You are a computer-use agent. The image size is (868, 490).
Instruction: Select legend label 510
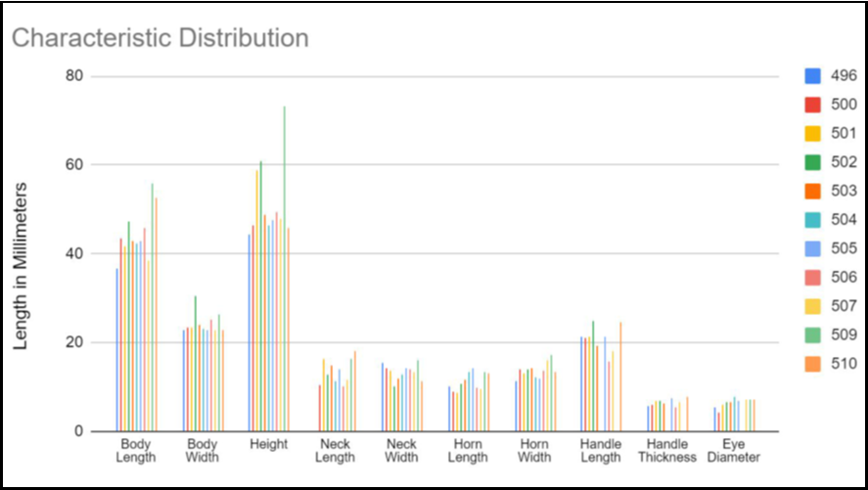point(844,364)
